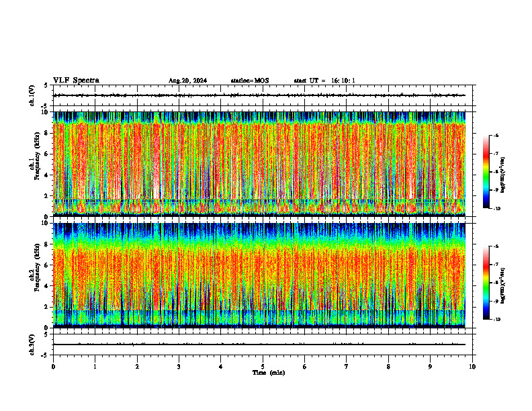532x411 pixels.
Task: Click the "VLF Spectra" plot title
Action: 76,81
